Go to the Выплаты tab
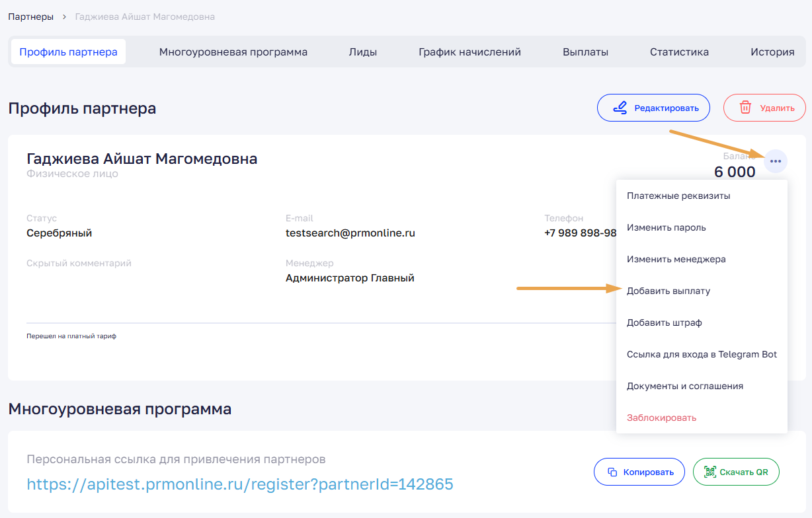Screen dimensions: 812x518 tap(585, 52)
